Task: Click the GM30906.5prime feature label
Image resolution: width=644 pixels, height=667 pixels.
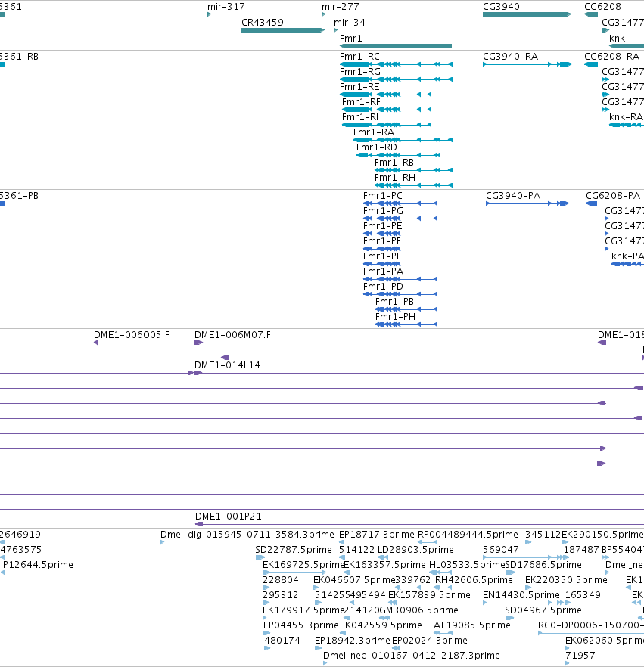Action: click(x=418, y=610)
